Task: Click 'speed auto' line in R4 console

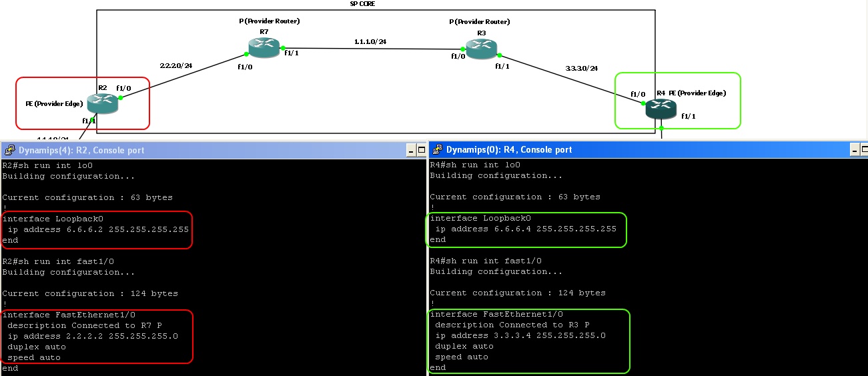Action: (462, 357)
